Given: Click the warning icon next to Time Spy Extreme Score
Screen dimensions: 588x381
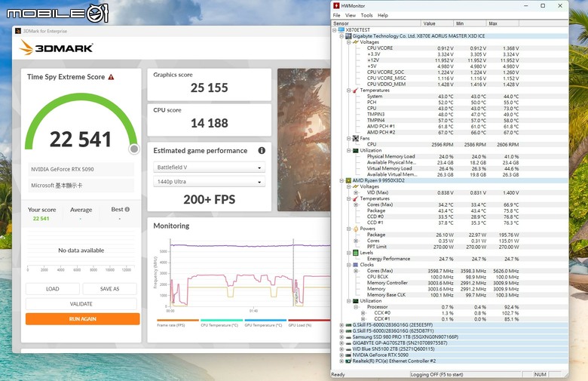Looking at the screenshot, I should (111, 77).
